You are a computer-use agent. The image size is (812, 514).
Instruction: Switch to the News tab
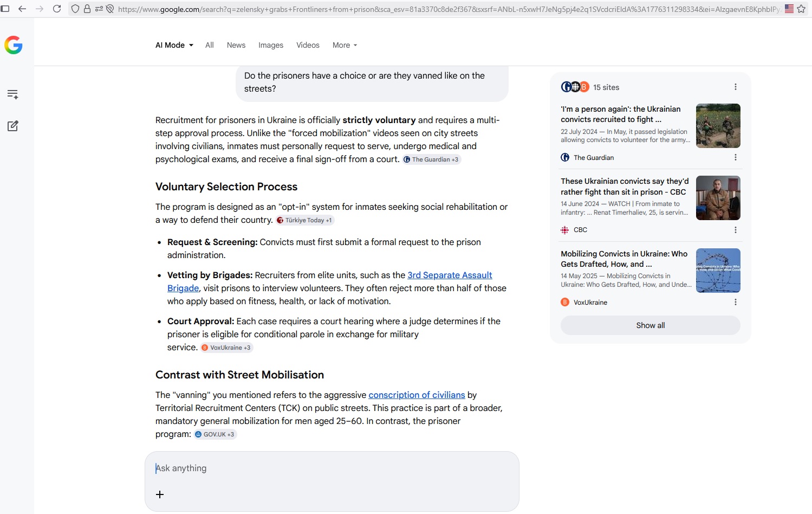click(236, 45)
